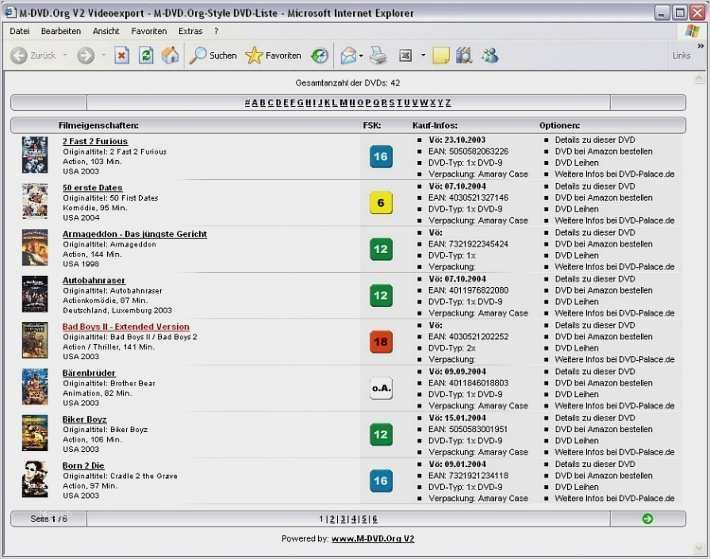Image resolution: width=710 pixels, height=559 pixels.
Task: Click the Bärenbrüder cover thumbnail
Action: pyautogui.click(x=35, y=387)
